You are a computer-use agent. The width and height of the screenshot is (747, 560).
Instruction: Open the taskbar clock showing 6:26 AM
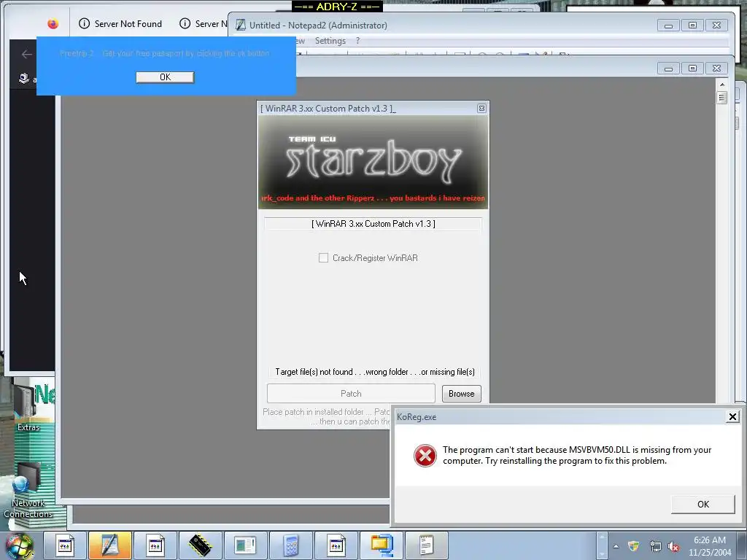point(709,545)
